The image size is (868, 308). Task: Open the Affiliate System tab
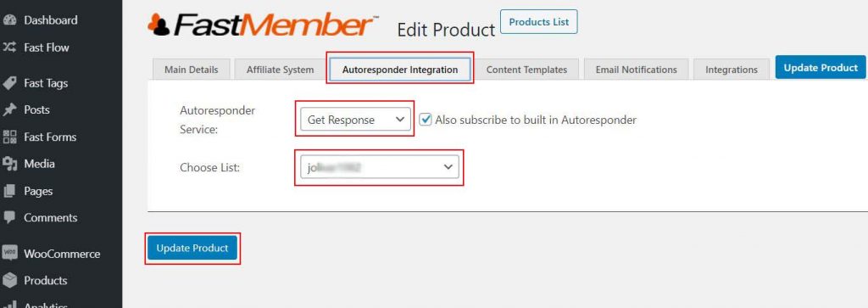280,70
